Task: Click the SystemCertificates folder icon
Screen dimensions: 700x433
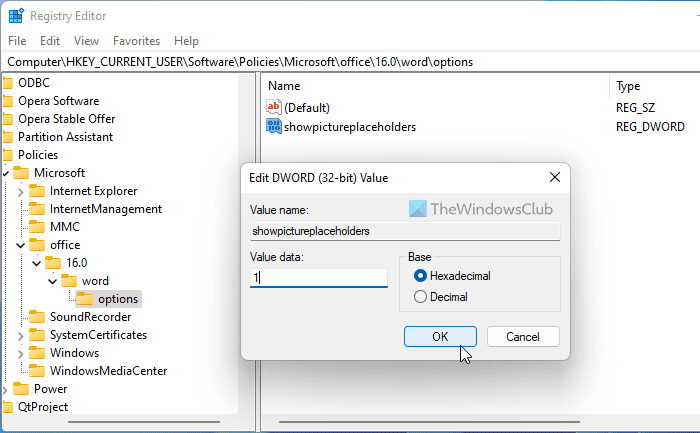Action: pos(37,335)
